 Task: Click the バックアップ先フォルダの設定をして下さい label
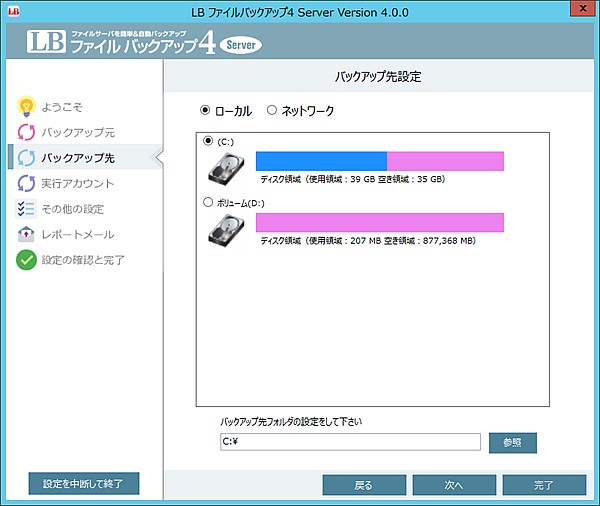pos(291,422)
